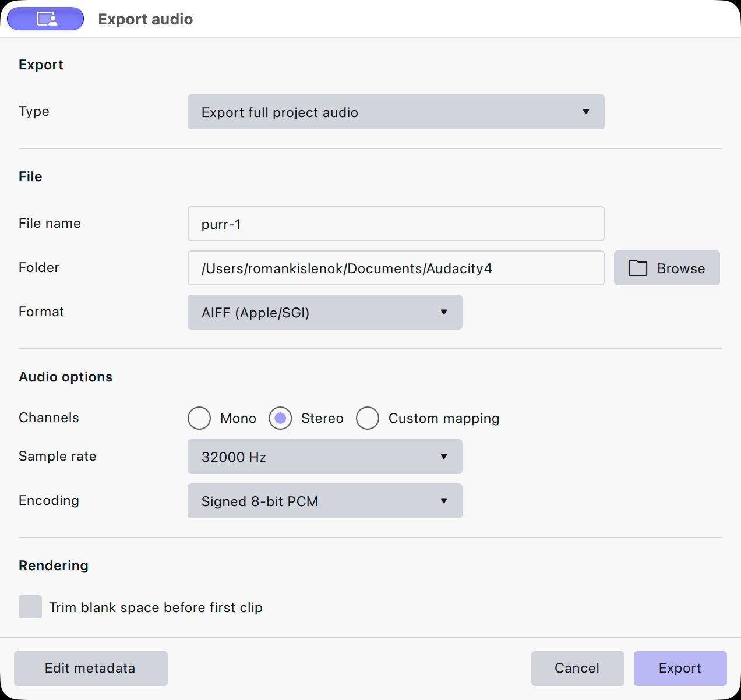Cancel the export dialog
Image resolution: width=741 pixels, height=700 pixels.
point(578,669)
